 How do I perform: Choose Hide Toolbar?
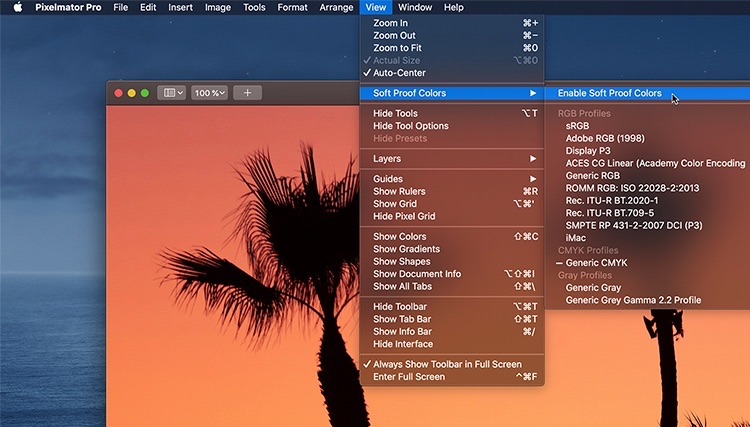[452, 307]
